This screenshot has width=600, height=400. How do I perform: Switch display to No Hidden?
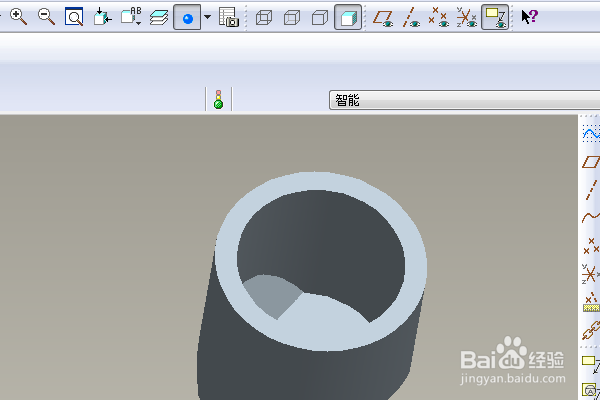(320, 18)
